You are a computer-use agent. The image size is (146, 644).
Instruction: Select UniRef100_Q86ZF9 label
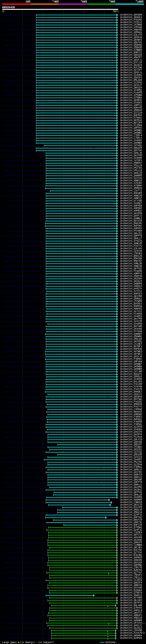pos(131,583)
